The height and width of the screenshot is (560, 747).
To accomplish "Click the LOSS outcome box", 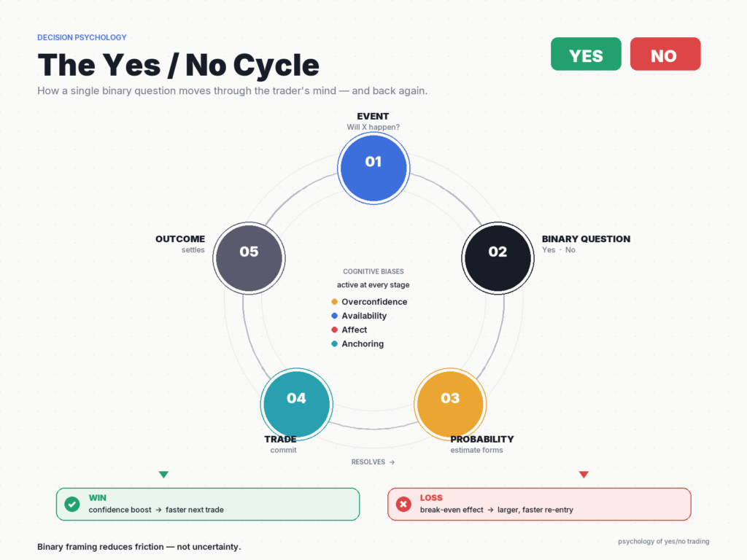I will pos(539,504).
